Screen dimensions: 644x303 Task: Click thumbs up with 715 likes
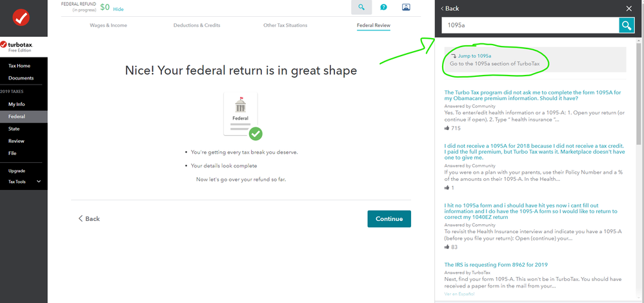(x=447, y=129)
